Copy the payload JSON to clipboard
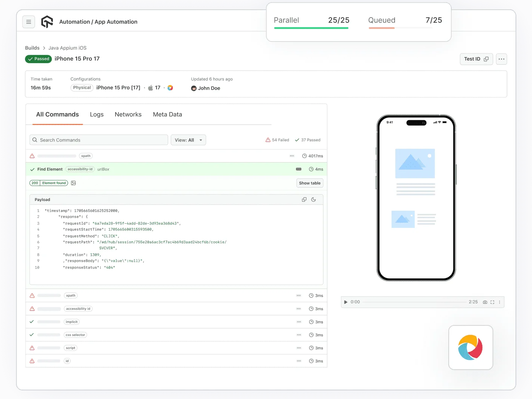Image resolution: width=532 pixels, height=399 pixels. coord(304,199)
